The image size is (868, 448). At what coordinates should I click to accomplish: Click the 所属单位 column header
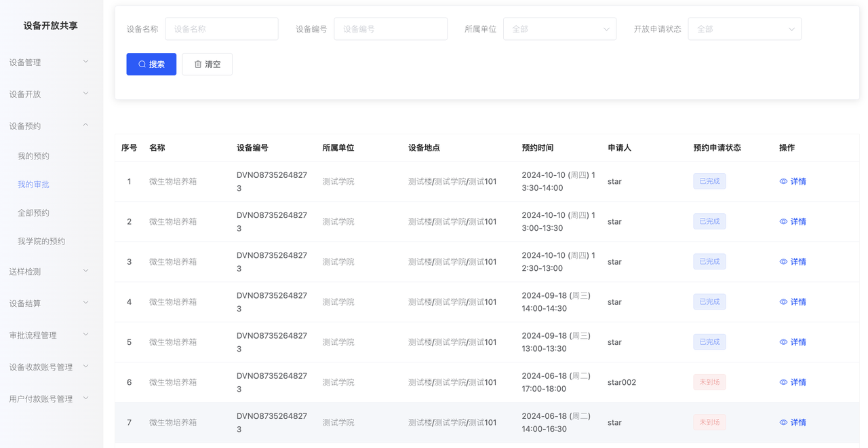coord(338,147)
